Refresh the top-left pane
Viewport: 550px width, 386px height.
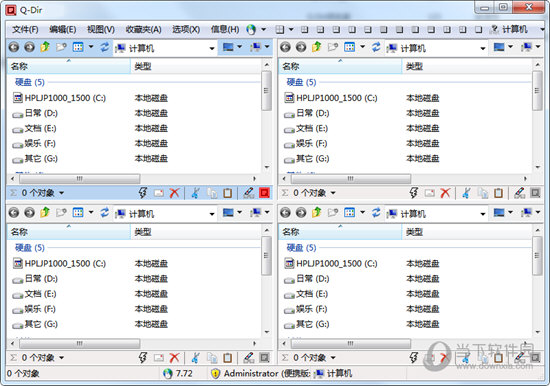pyautogui.click(x=105, y=47)
